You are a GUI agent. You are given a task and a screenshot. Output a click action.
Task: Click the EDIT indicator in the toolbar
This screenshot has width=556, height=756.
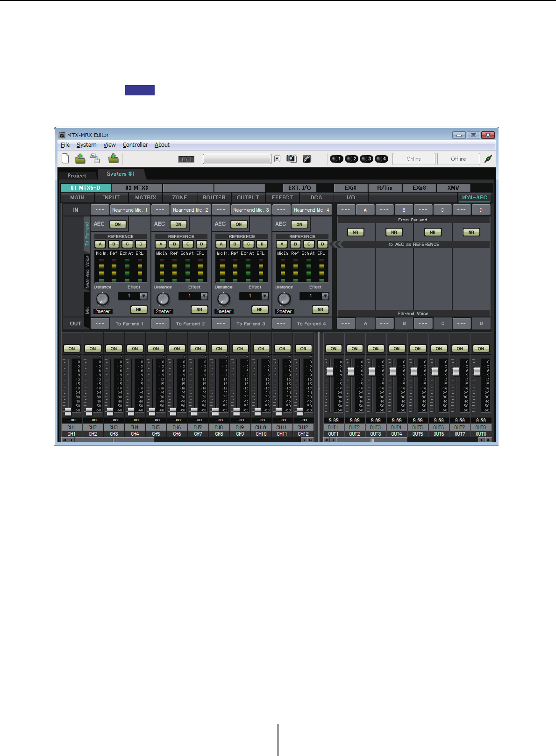pos(186,159)
